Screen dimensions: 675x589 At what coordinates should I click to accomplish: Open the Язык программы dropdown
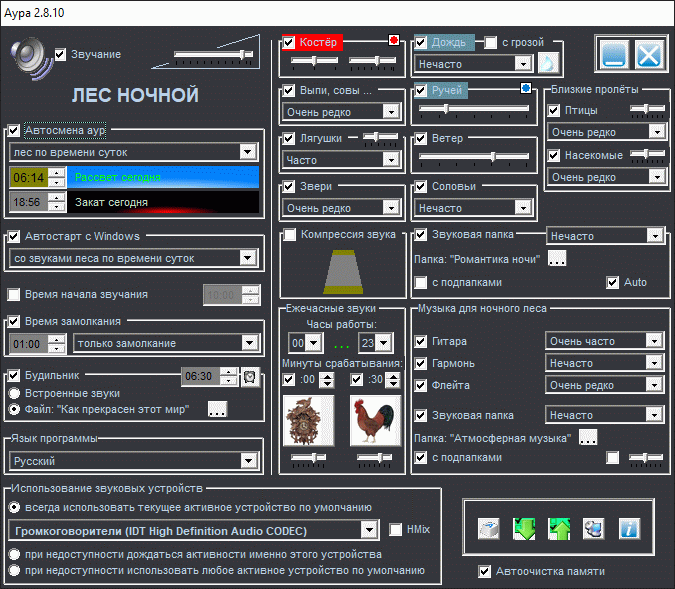click(249, 461)
